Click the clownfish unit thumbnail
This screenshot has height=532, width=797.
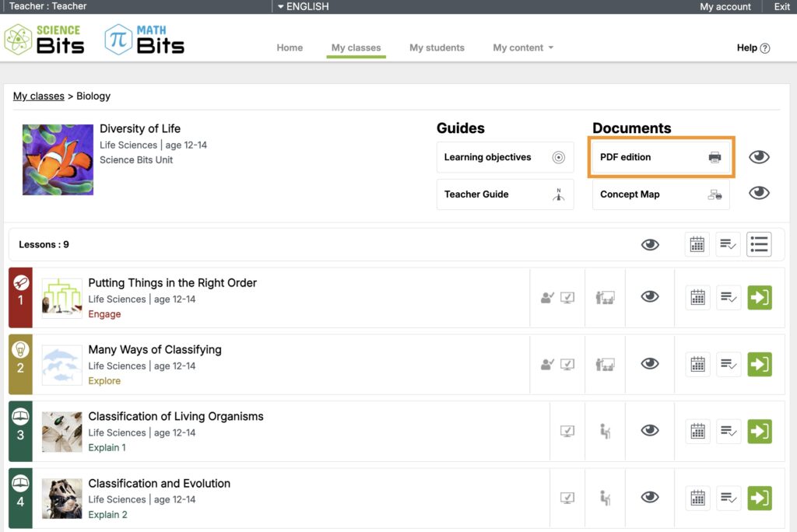pos(58,159)
